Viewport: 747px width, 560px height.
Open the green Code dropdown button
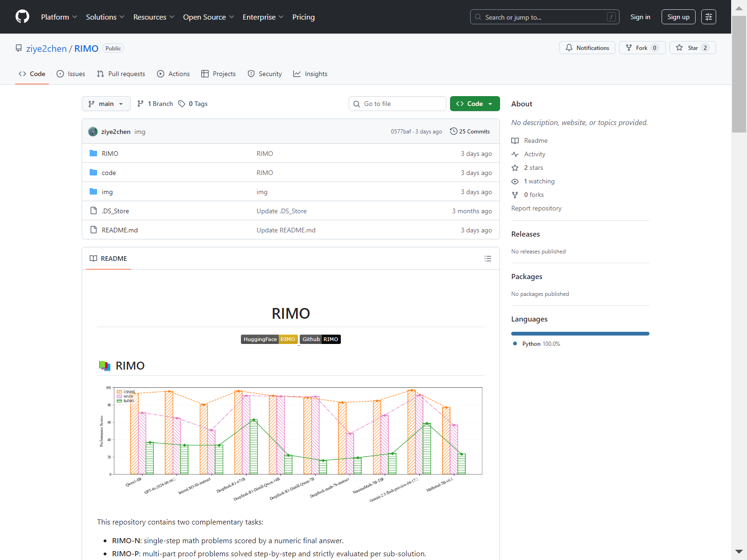(x=475, y=104)
